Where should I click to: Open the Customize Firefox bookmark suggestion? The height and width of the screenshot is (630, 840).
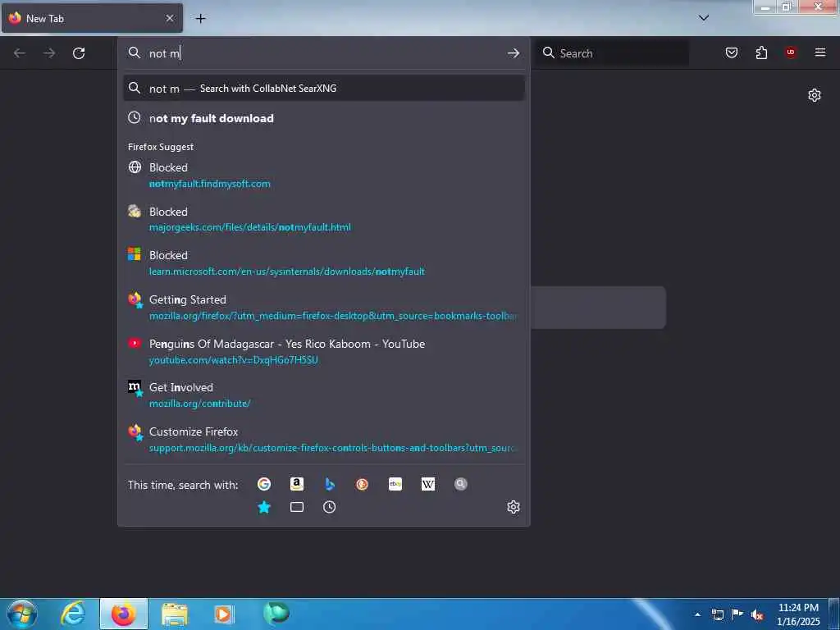click(323, 440)
